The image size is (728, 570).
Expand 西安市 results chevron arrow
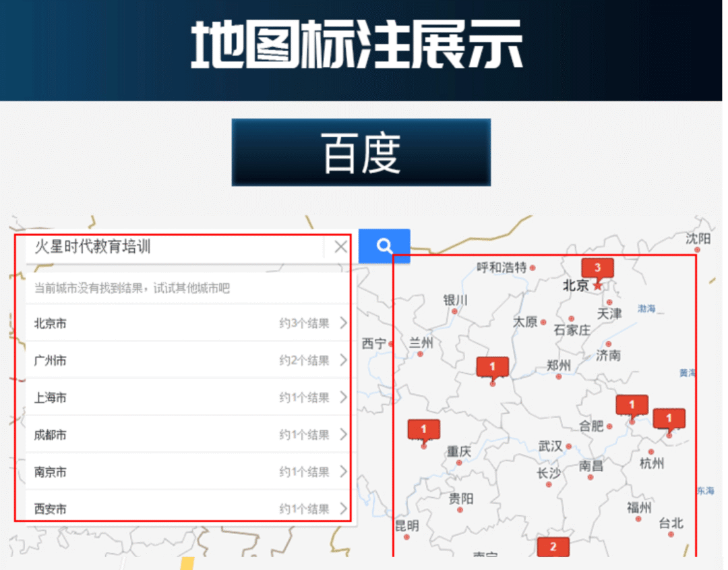click(344, 509)
